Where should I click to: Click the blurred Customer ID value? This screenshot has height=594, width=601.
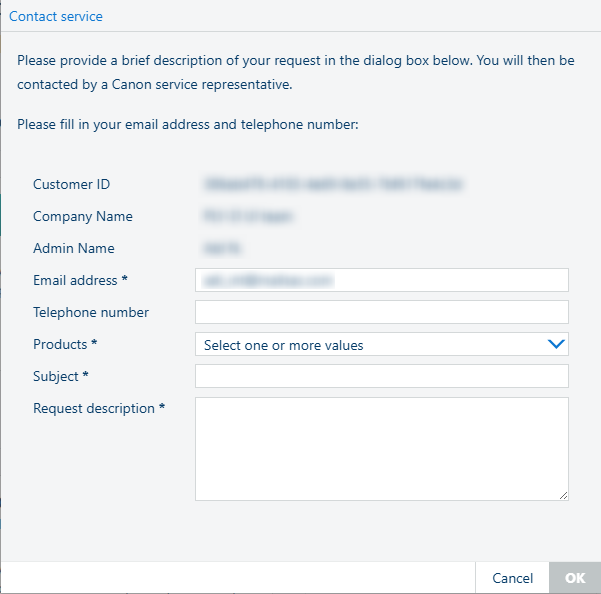(333, 184)
